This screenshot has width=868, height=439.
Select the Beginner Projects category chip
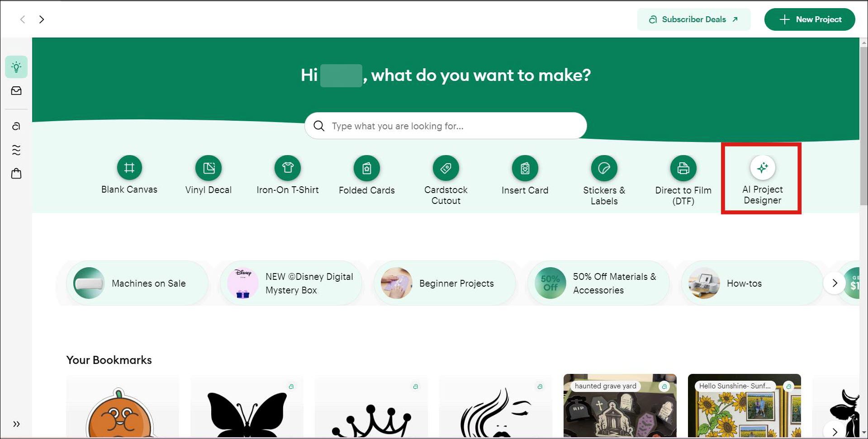click(x=445, y=283)
